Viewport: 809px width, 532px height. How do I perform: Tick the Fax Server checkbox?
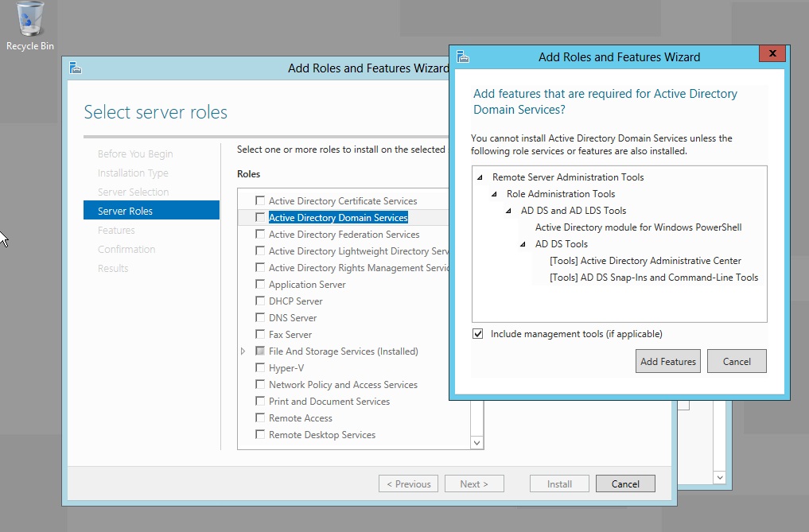pos(260,334)
